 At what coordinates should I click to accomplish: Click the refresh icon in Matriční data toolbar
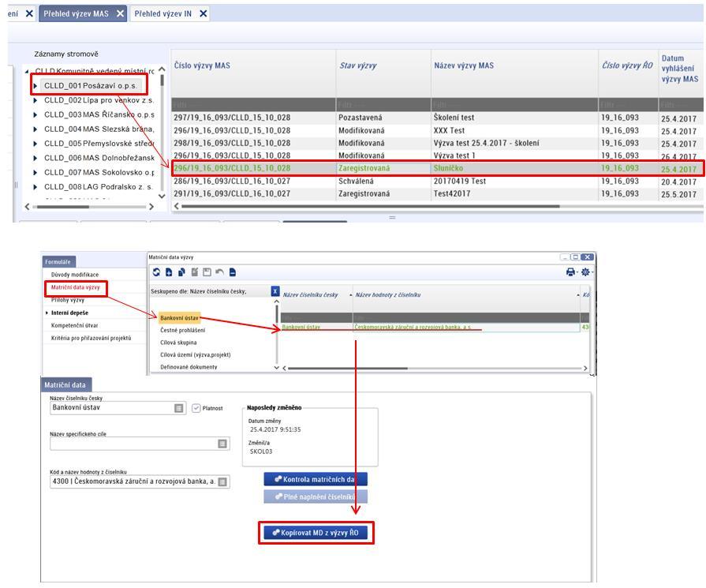tap(156, 272)
